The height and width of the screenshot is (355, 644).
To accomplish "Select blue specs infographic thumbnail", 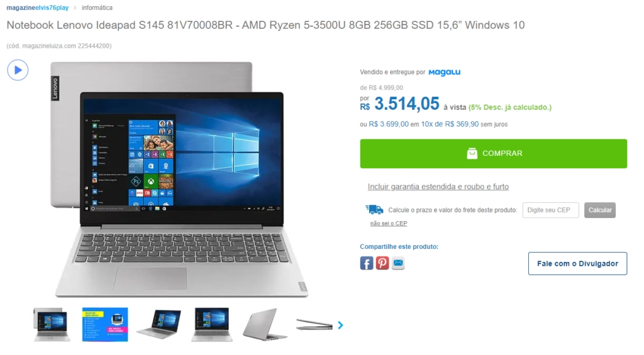I will coord(105,325).
